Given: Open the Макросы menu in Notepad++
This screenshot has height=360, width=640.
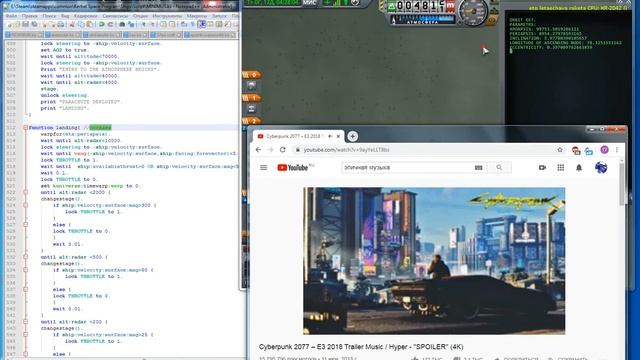Looking at the screenshot, I should point(197,16).
